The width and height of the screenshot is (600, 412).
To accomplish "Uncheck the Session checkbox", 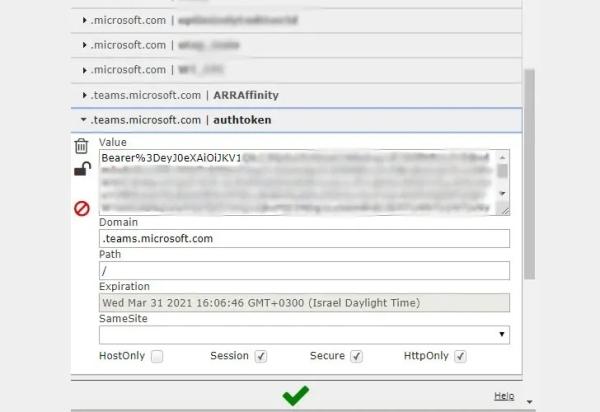I will click(261, 356).
